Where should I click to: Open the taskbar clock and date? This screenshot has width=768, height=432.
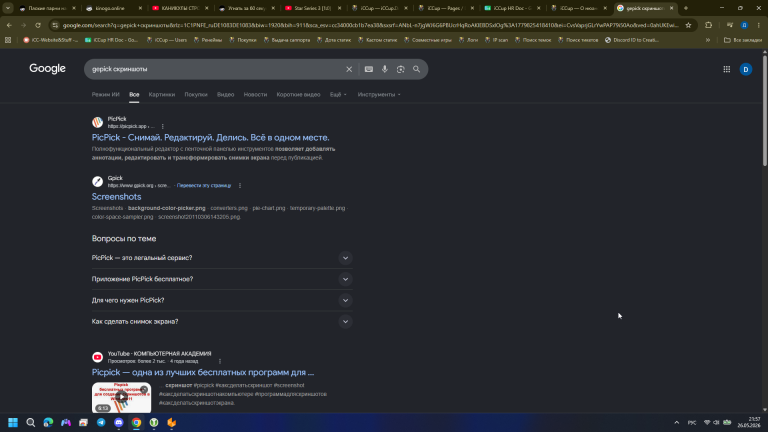749,422
